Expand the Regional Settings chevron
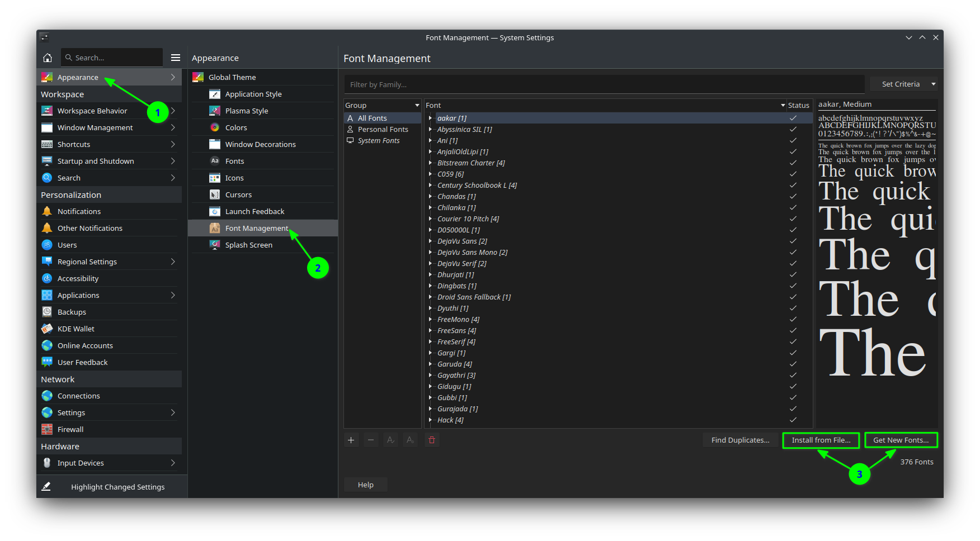Viewport: 980px width, 541px height. 173,262
